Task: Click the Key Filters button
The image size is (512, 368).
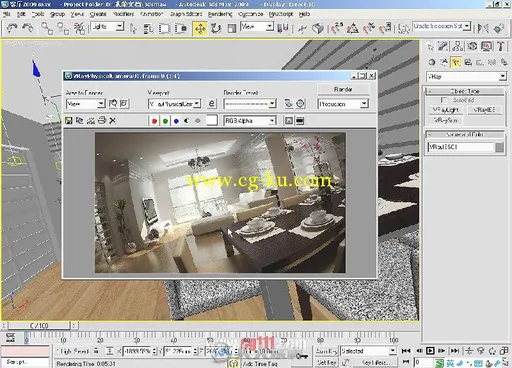Action: (x=375, y=362)
